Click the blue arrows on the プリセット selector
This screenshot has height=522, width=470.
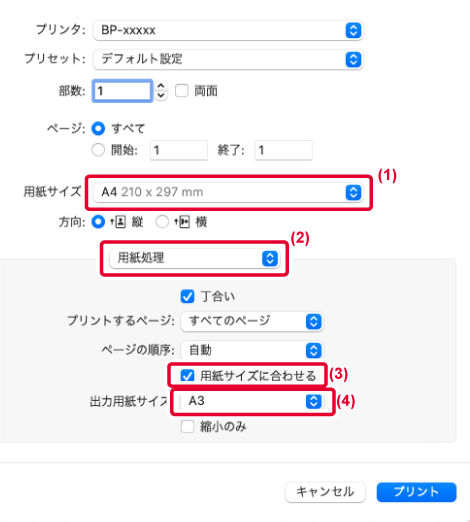click(353, 60)
